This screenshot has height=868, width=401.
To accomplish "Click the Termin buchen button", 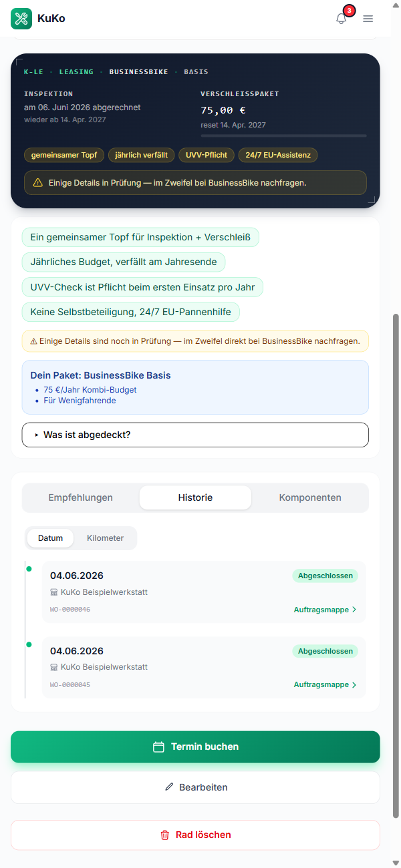I will [195, 747].
